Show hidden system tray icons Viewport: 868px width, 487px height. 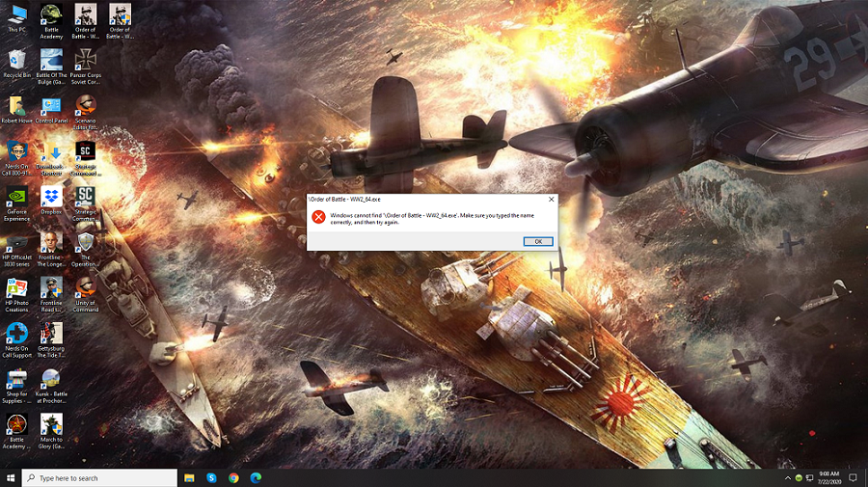pyautogui.click(x=788, y=477)
